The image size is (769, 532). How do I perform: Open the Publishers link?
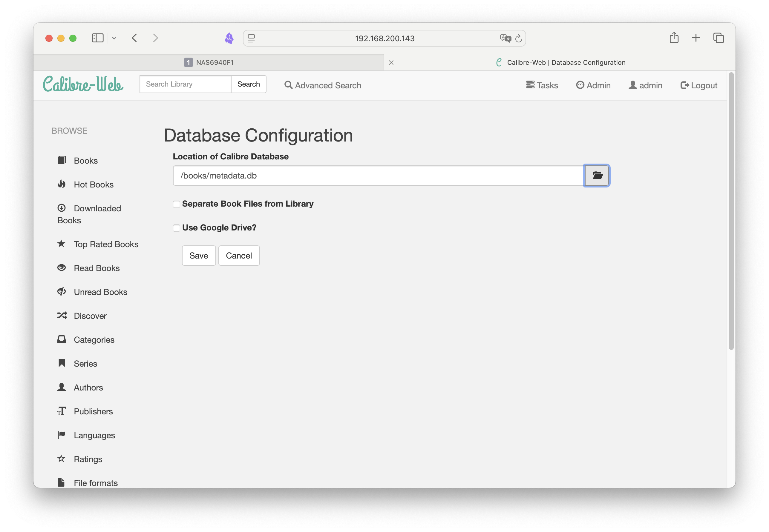pos(94,412)
